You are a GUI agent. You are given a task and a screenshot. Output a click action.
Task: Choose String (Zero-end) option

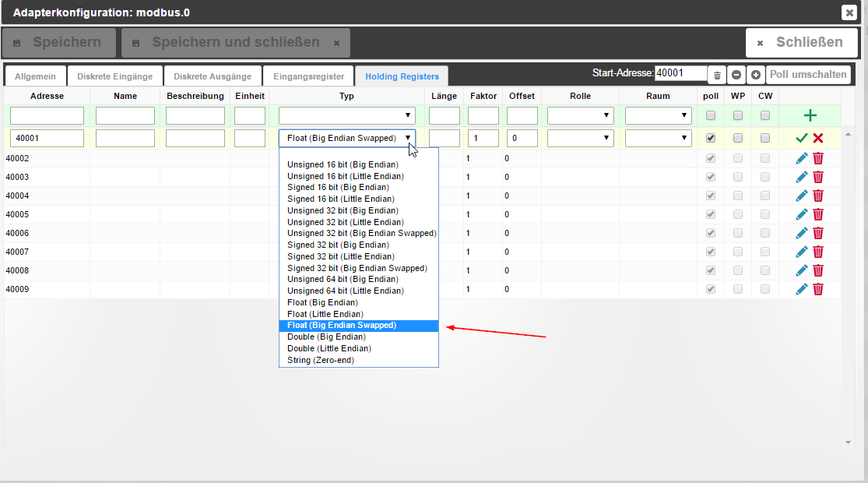click(x=359, y=360)
